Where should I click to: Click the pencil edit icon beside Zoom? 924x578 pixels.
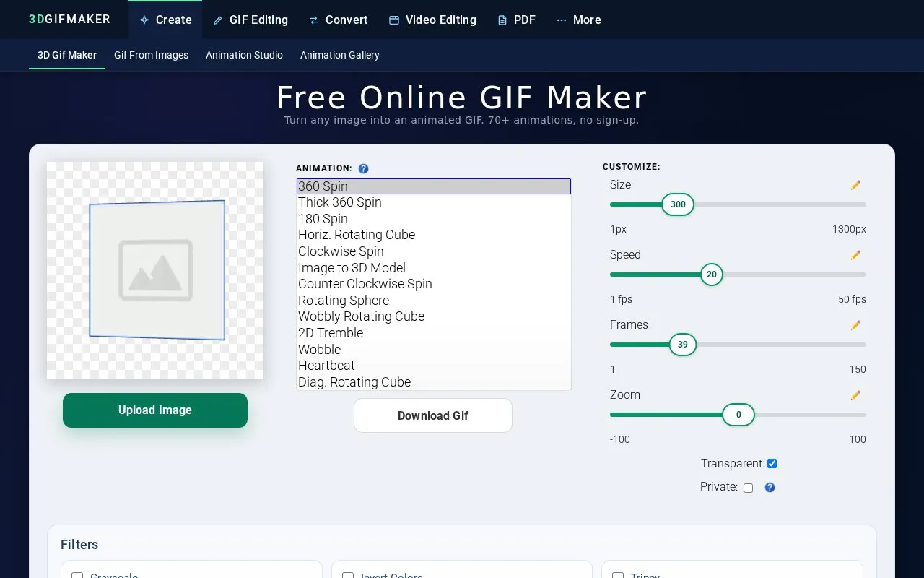855,395
